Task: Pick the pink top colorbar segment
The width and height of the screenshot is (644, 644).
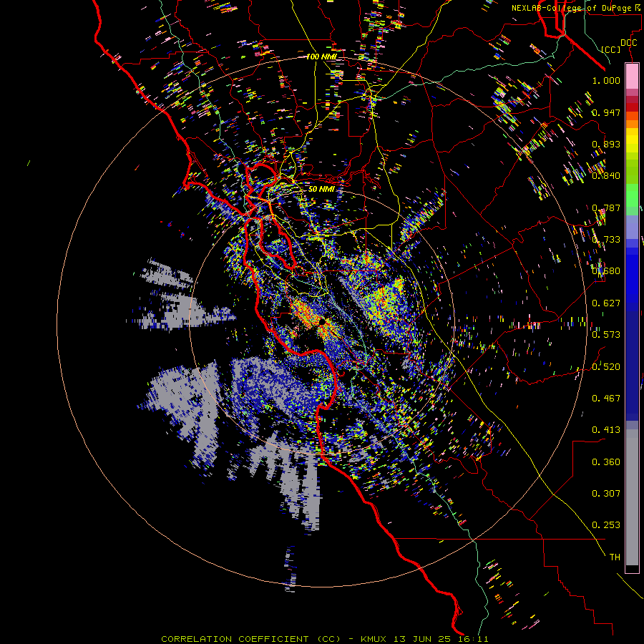Action: click(x=632, y=76)
